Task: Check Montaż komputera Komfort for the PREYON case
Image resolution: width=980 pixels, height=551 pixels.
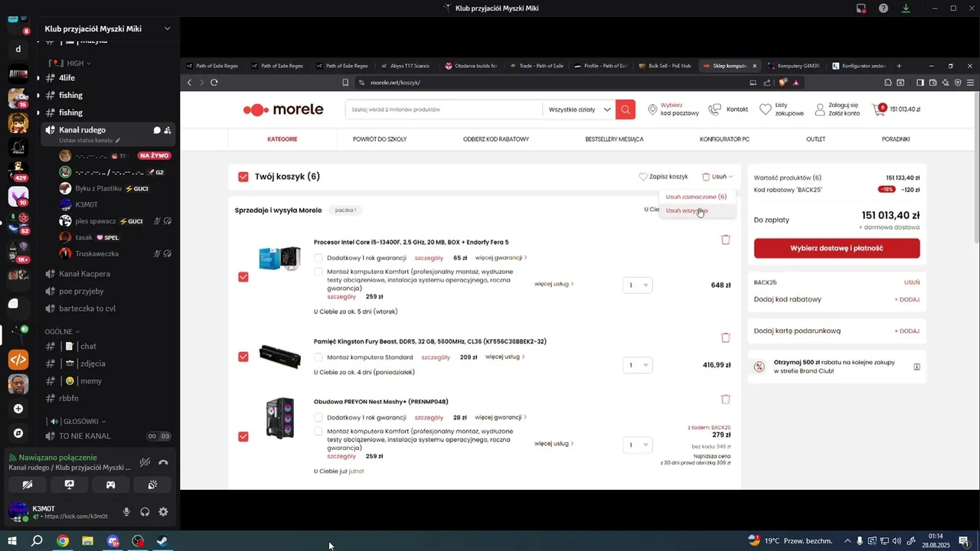Action: tap(318, 431)
